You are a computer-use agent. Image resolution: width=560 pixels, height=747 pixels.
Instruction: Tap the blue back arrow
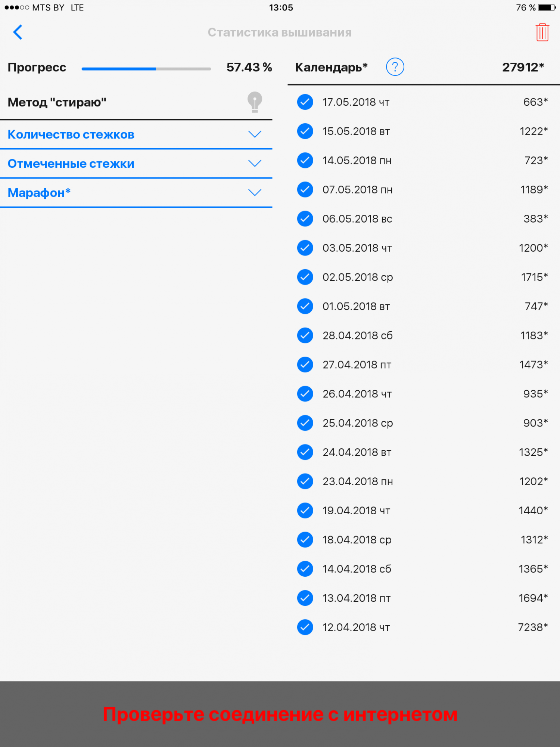pyautogui.click(x=18, y=32)
